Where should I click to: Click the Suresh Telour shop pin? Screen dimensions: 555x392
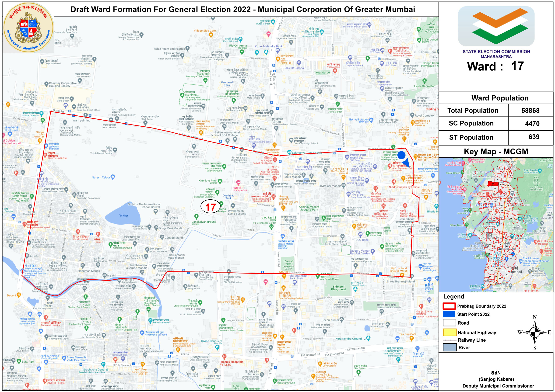coord(113,177)
